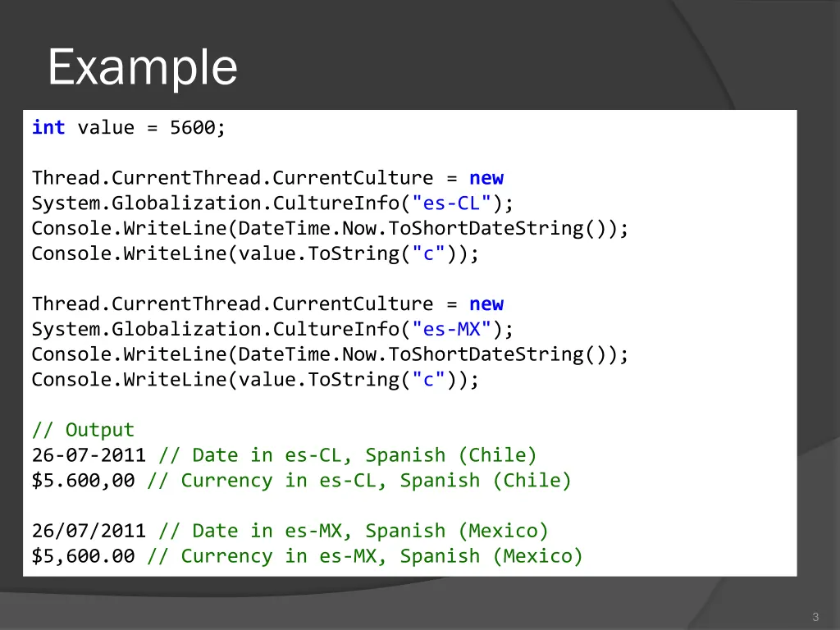This screenshot has width=840, height=630.
Task: Click the es-CL culture string
Action: pos(450,203)
